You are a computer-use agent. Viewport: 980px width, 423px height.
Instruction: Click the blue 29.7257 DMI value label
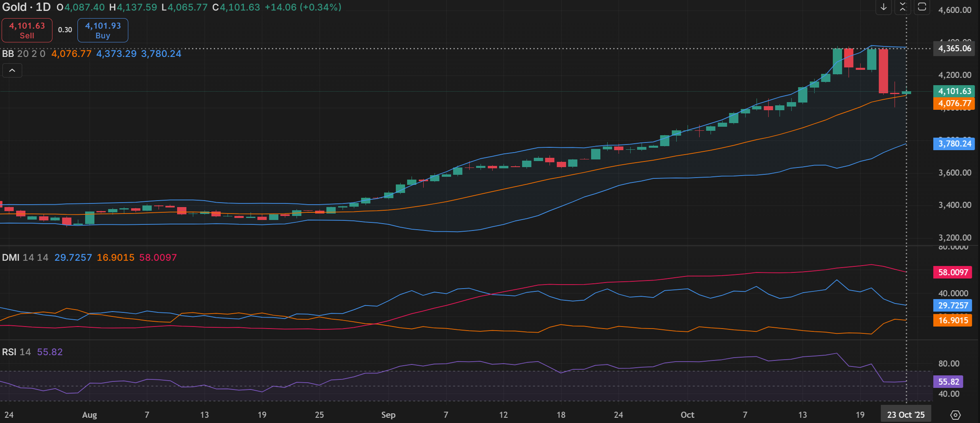pyautogui.click(x=953, y=306)
